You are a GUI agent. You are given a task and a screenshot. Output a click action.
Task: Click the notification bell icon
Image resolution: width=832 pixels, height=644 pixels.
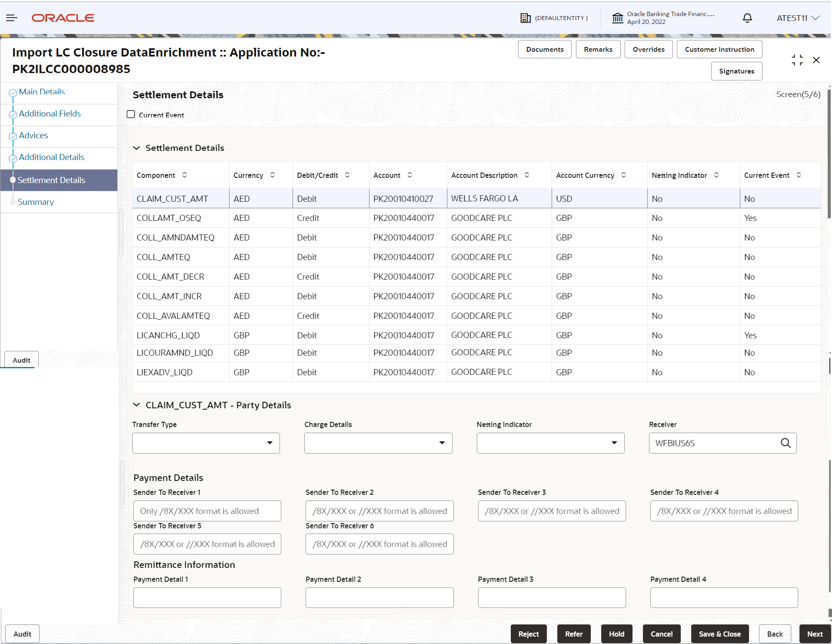pos(747,18)
